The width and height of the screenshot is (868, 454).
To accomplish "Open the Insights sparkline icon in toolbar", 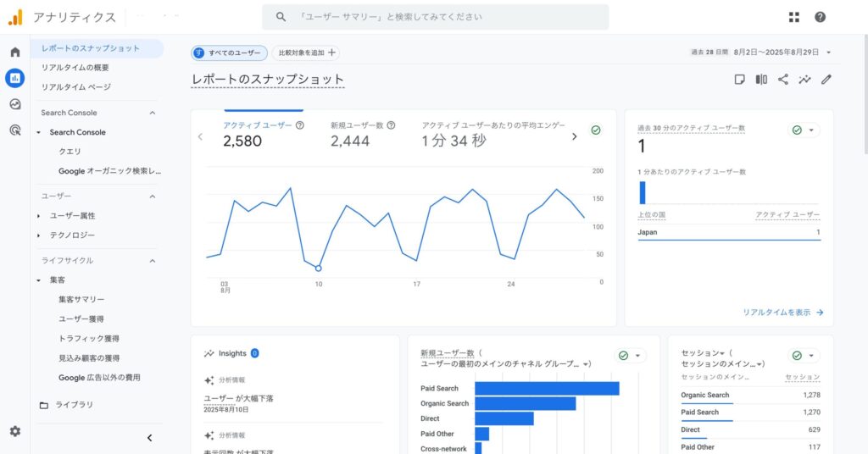I will point(804,80).
